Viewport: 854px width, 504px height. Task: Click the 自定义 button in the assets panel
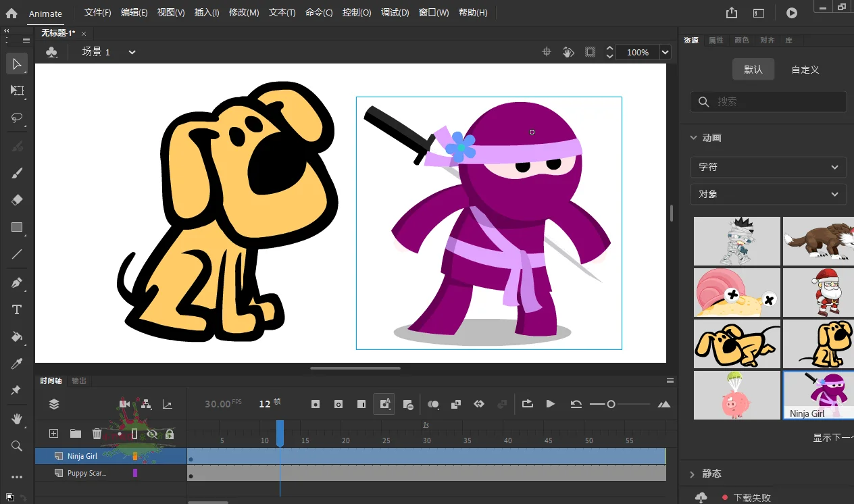[x=805, y=69]
